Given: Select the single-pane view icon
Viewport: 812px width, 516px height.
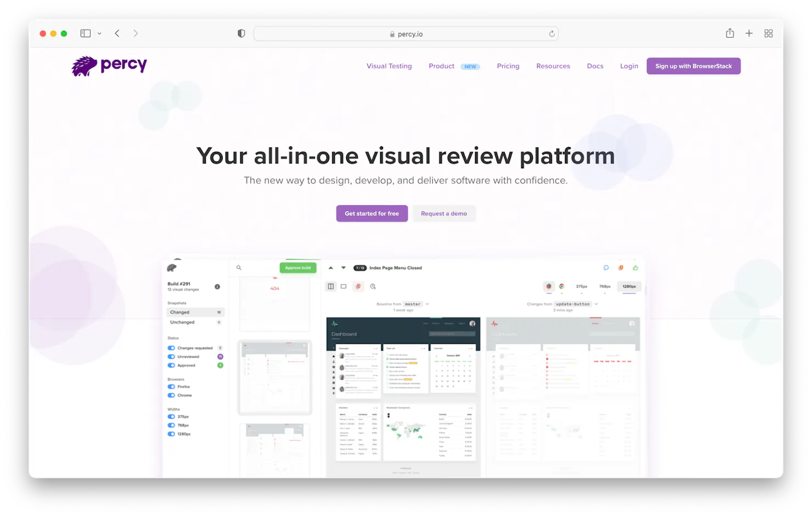Looking at the screenshot, I should point(343,286).
